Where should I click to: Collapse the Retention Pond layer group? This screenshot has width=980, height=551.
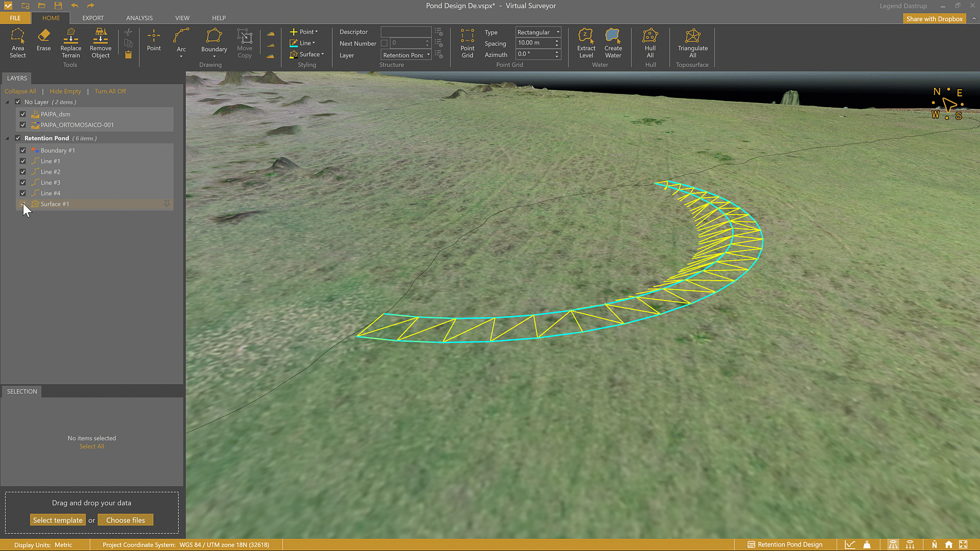coord(8,138)
